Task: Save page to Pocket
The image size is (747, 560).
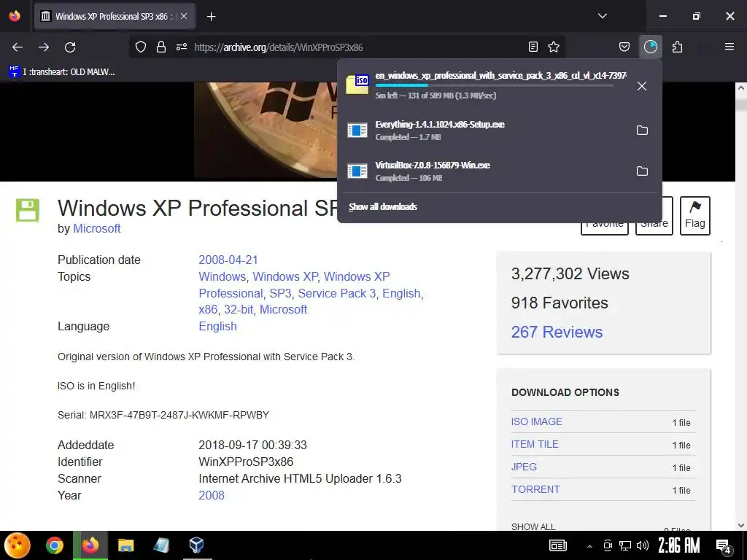Action: (624, 47)
